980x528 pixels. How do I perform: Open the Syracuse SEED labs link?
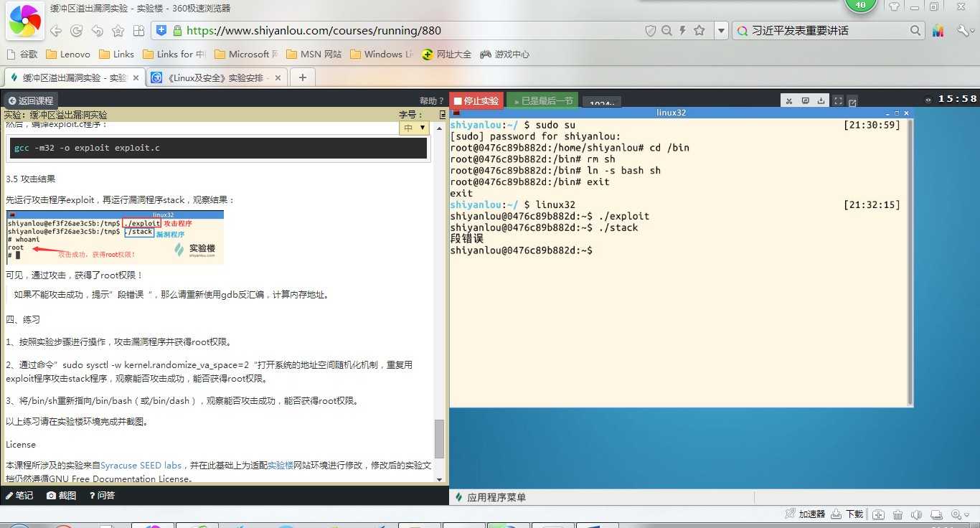[141, 466]
